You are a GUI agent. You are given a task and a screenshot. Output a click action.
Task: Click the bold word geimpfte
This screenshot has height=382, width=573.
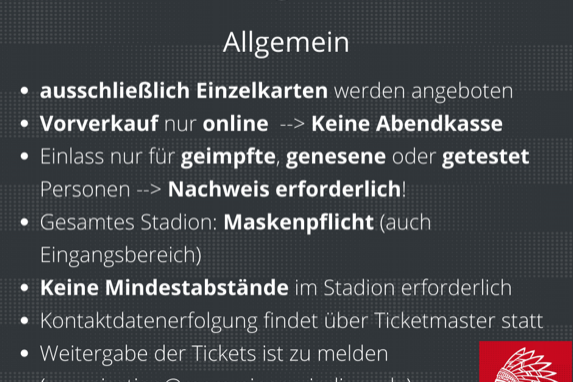pyautogui.click(x=228, y=158)
